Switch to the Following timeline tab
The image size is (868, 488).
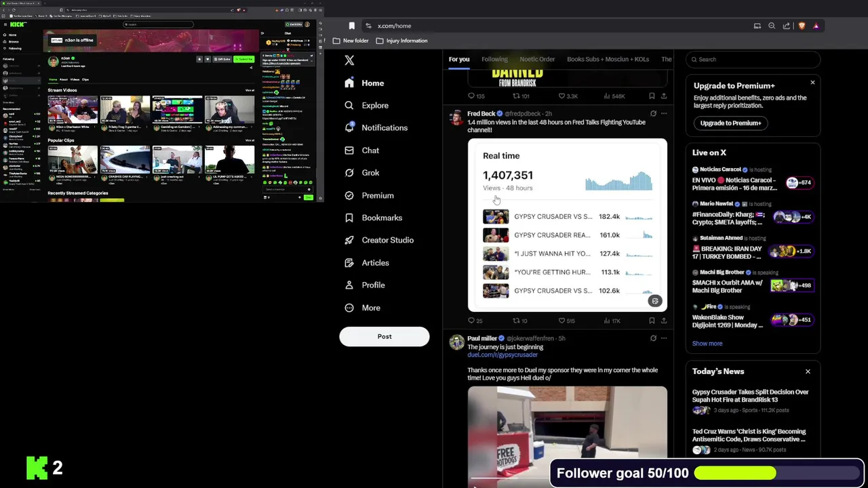coord(494,59)
